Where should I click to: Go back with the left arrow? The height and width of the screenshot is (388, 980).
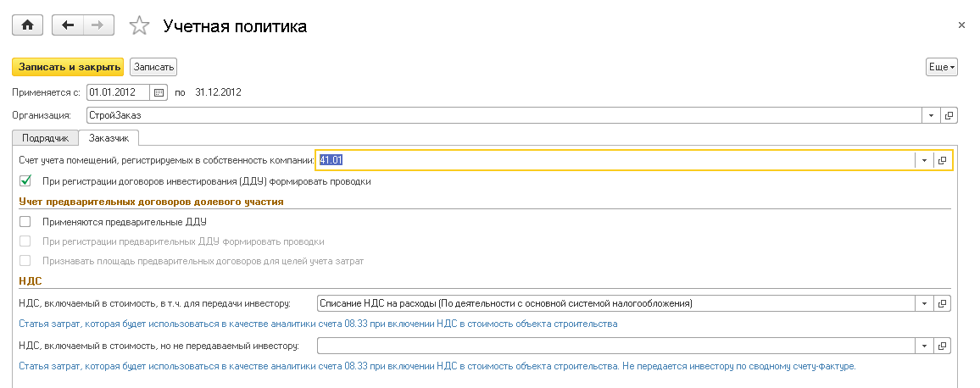point(68,25)
